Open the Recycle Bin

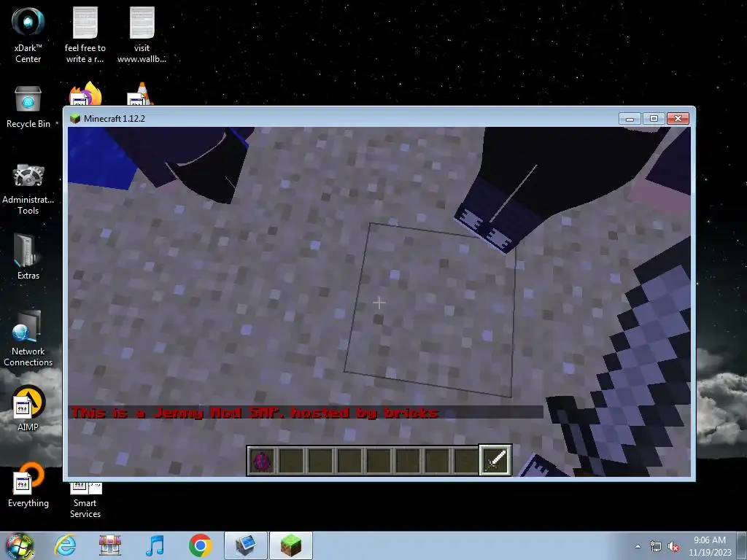(28, 107)
